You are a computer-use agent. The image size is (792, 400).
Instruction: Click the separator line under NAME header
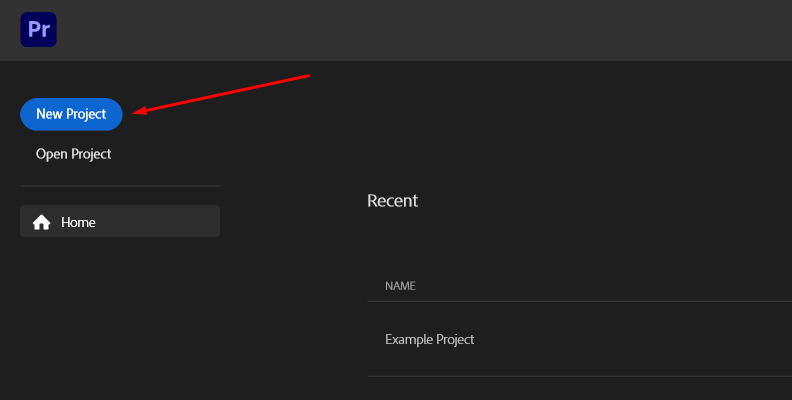click(580, 301)
